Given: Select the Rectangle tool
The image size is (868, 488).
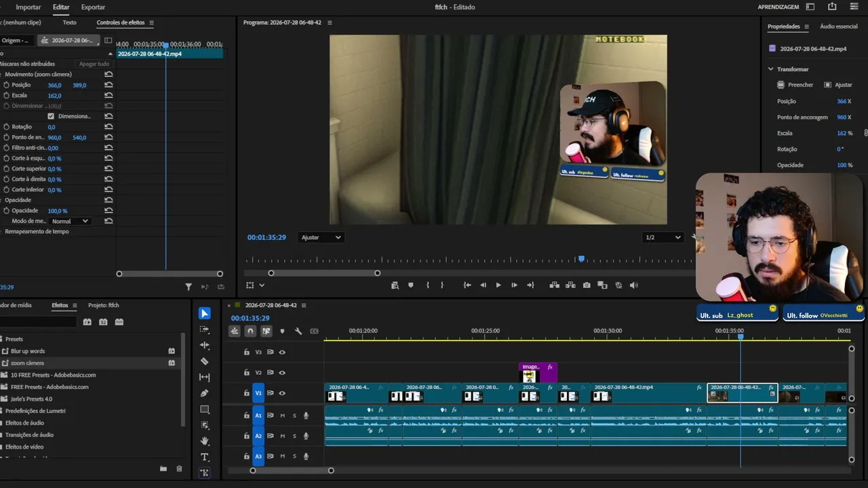Looking at the screenshot, I should point(204,409).
